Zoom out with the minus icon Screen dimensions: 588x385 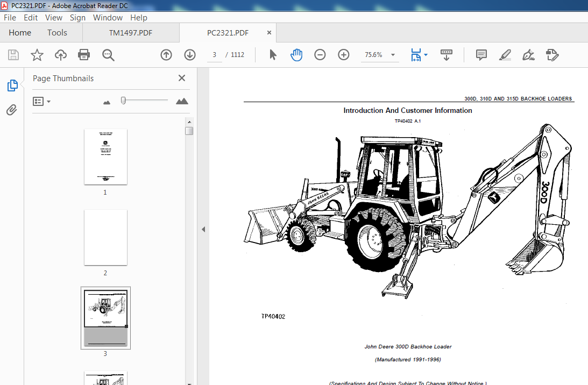coord(320,55)
